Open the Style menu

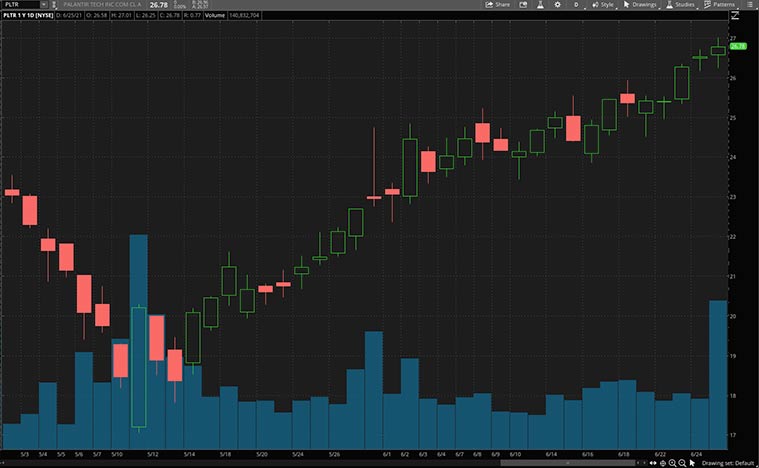click(603, 4)
